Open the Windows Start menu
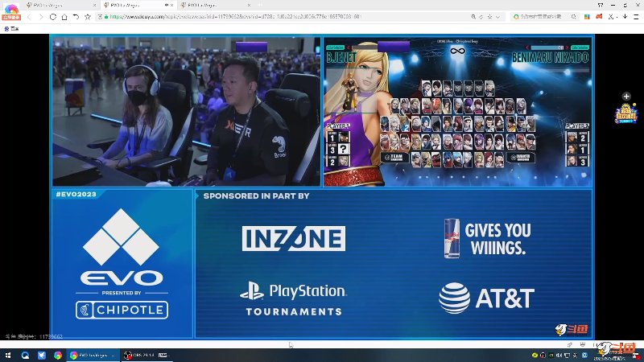This screenshot has height=362, width=644. coord(8,356)
